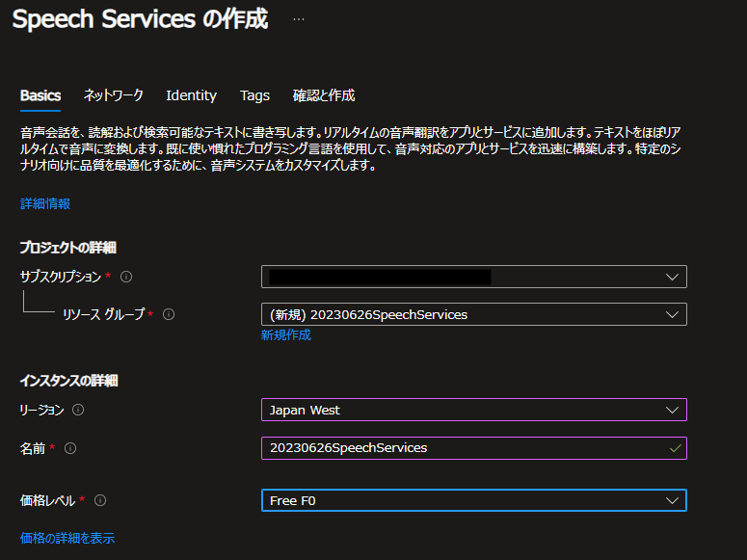Click the 新規作成 link under resource group
Screen dimensions: 747x560
(286, 335)
